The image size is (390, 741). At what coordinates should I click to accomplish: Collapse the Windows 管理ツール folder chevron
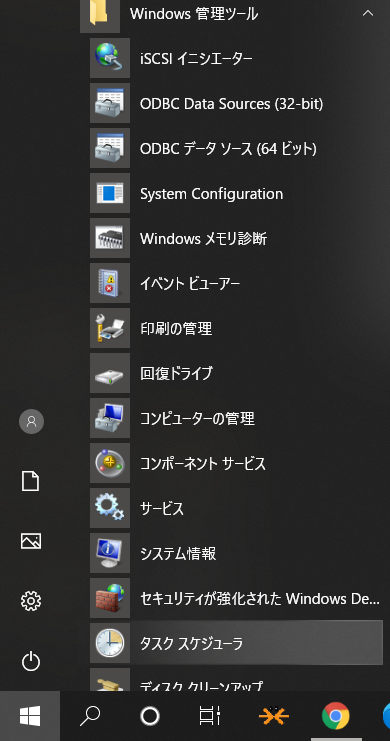tap(367, 14)
